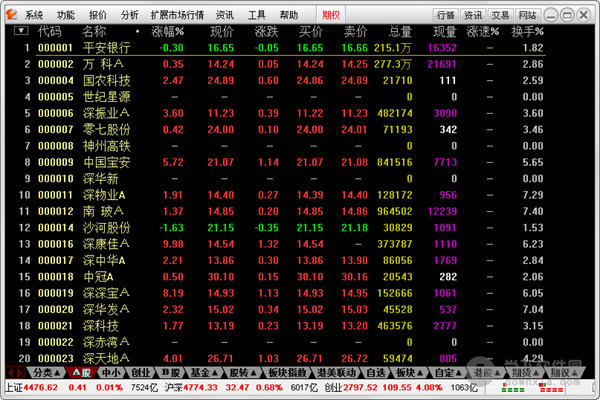The height and width of the screenshot is (400, 600).
Task: Switch to the 自选 bottom tab
Action: [376, 372]
